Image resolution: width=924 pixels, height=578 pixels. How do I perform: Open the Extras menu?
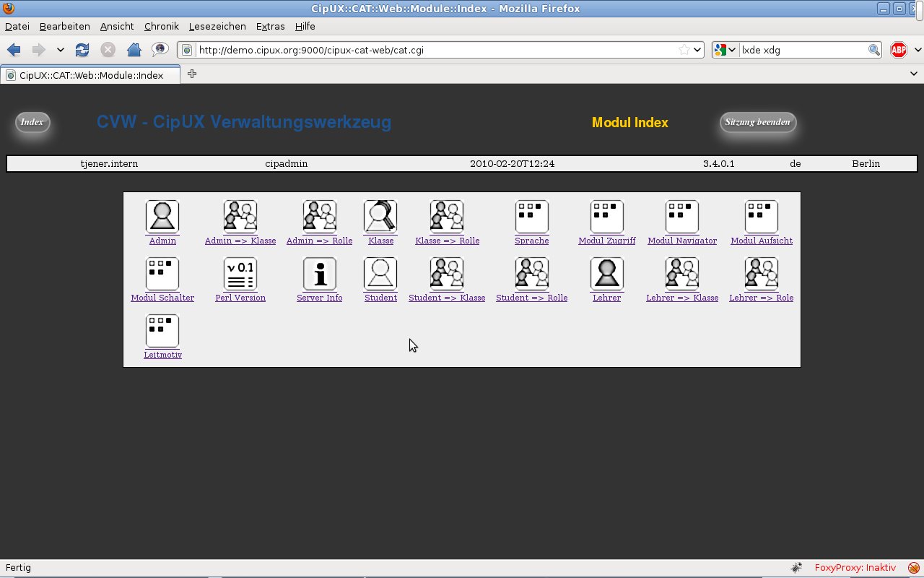(x=271, y=26)
